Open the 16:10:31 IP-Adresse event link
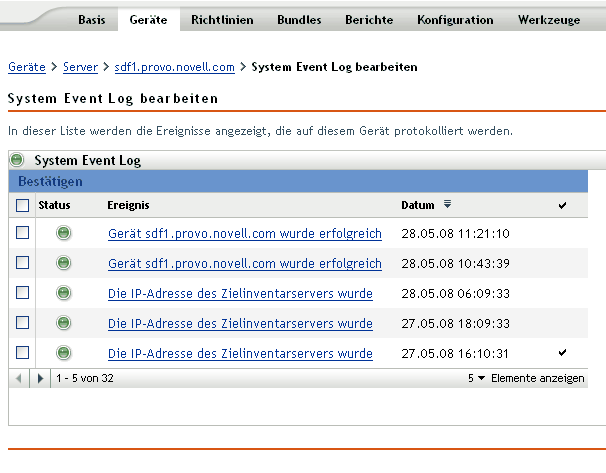 point(240,354)
